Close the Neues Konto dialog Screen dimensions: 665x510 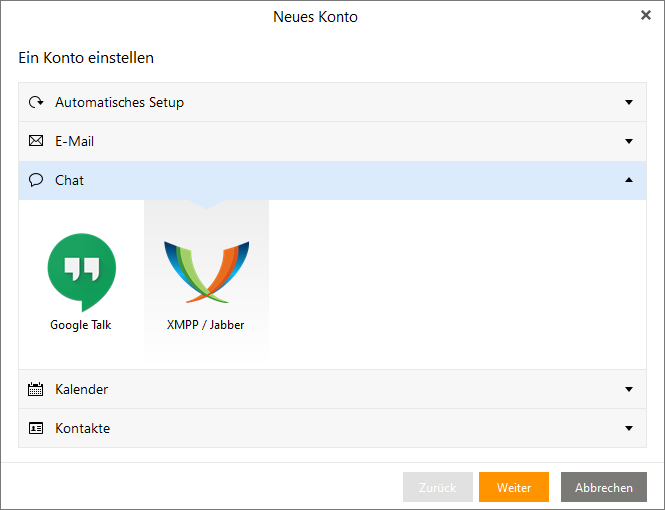click(645, 15)
